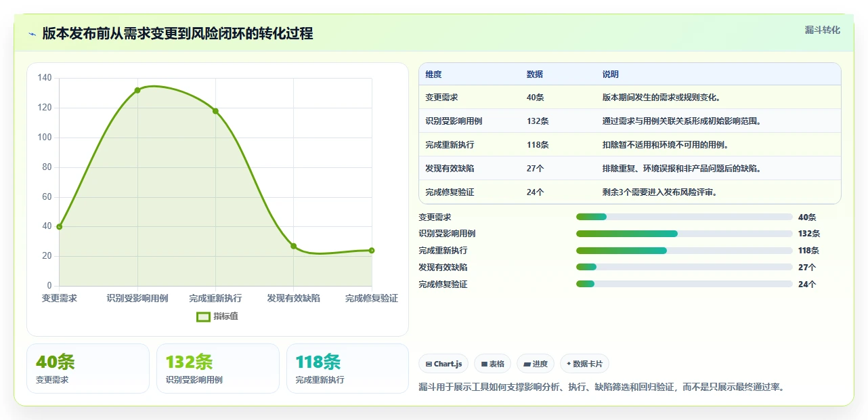
Task: Click the 数据 column header
Action: coord(535,75)
